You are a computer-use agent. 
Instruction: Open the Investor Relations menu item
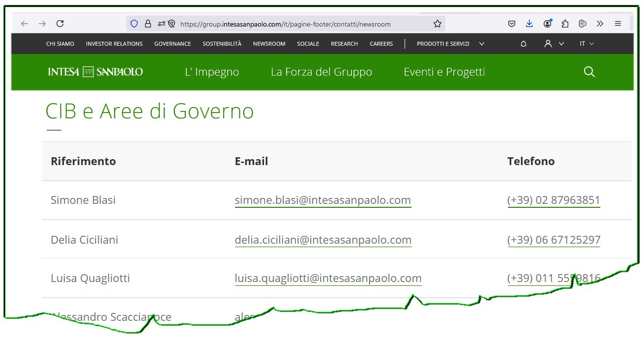tap(114, 44)
